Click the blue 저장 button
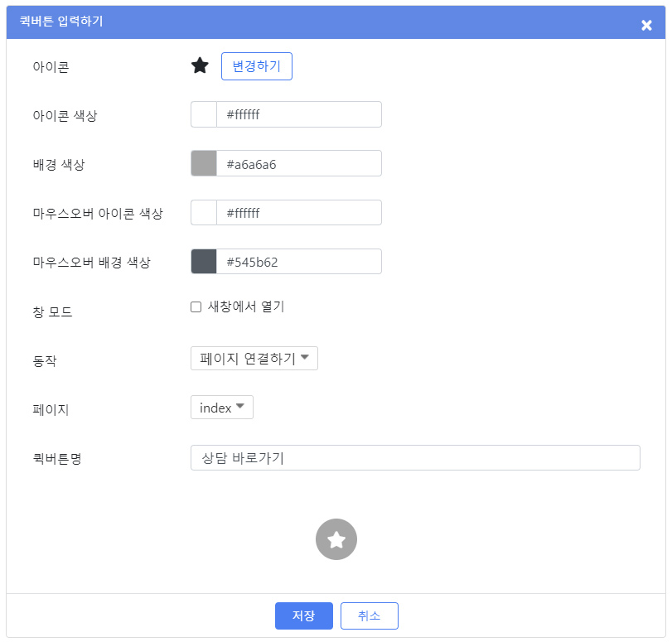672x642 pixels. pos(304,615)
